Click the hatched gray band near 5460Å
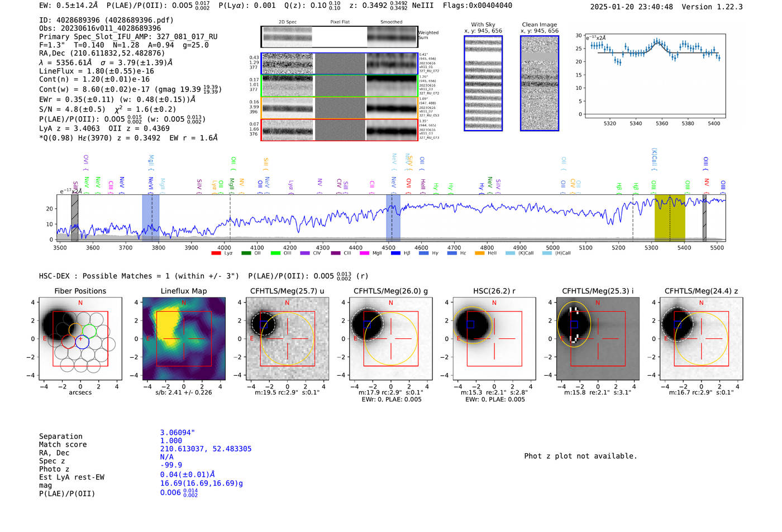782x532 pixels. pyautogui.click(x=704, y=218)
